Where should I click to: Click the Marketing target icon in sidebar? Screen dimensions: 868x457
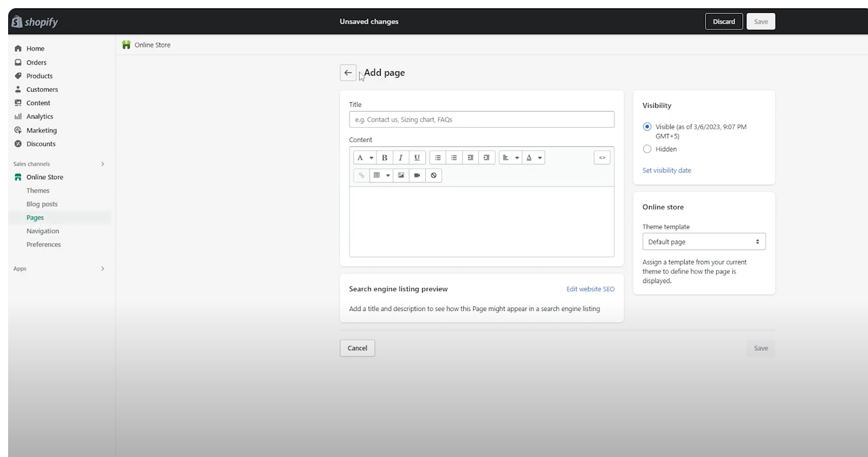tap(18, 130)
